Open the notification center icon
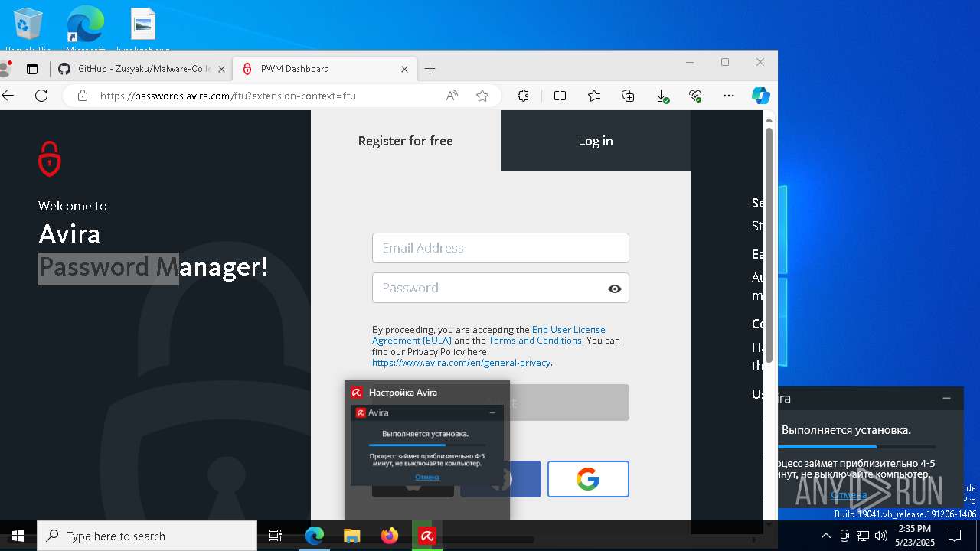This screenshot has height=551, width=980. 955,535
